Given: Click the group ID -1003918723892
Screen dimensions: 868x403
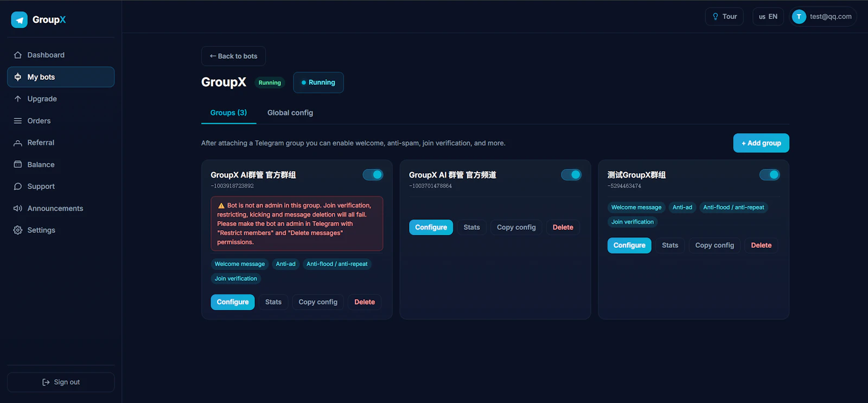Looking at the screenshot, I should coord(232,186).
